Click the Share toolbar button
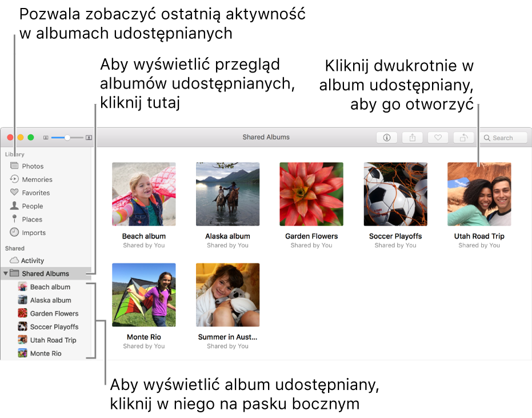This screenshot has width=532, height=418. tap(412, 138)
